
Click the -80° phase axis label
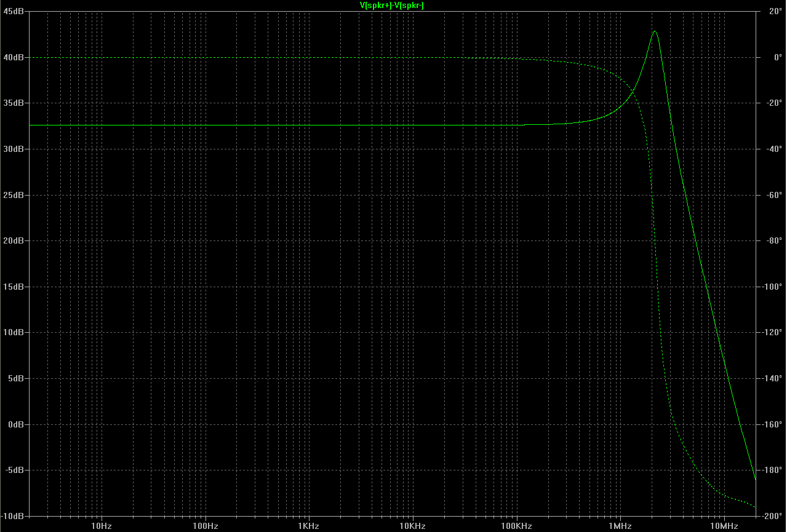[x=774, y=240]
